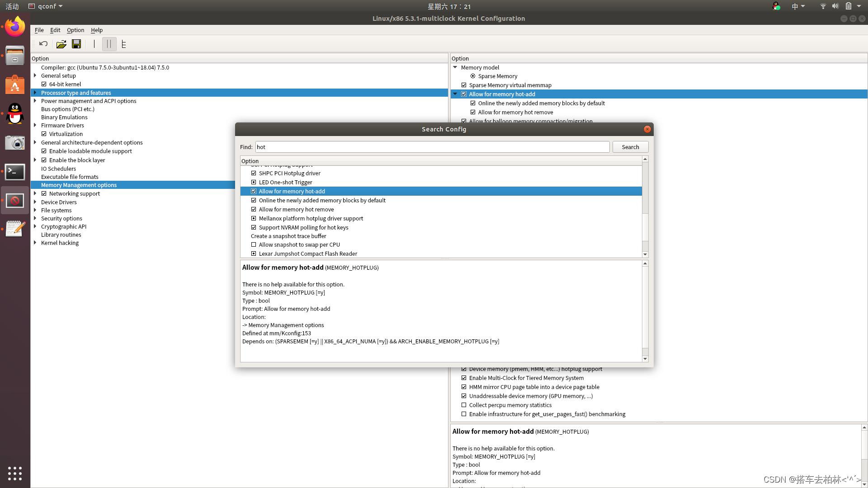Expand Processor type and features tree item
The width and height of the screenshot is (868, 488).
point(34,92)
